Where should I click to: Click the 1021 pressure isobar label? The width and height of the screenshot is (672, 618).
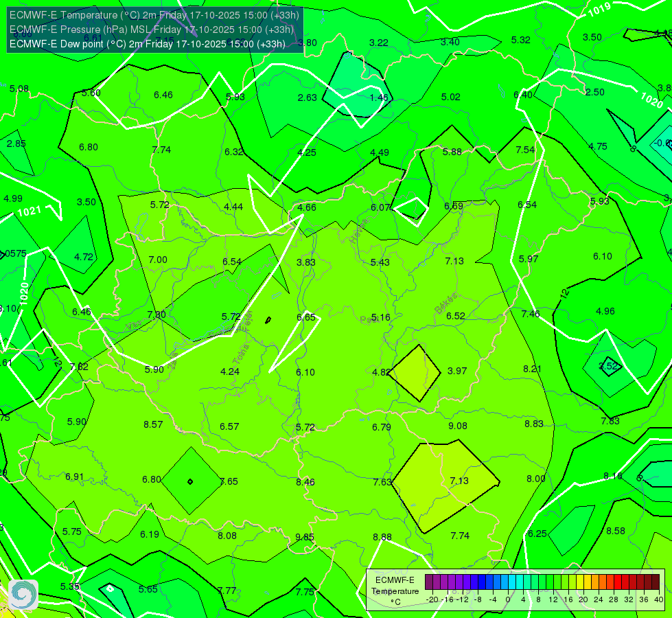click(x=29, y=211)
